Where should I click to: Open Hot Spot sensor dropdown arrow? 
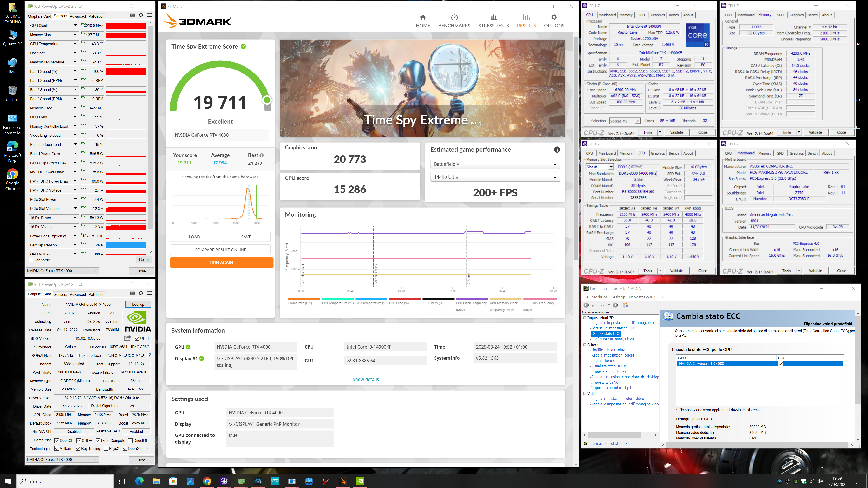click(x=75, y=53)
